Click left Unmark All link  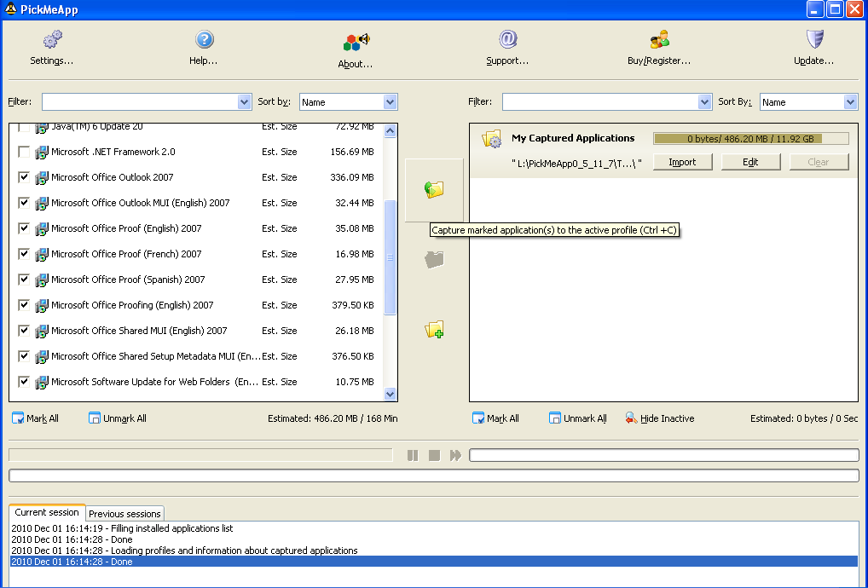(x=118, y=418)
